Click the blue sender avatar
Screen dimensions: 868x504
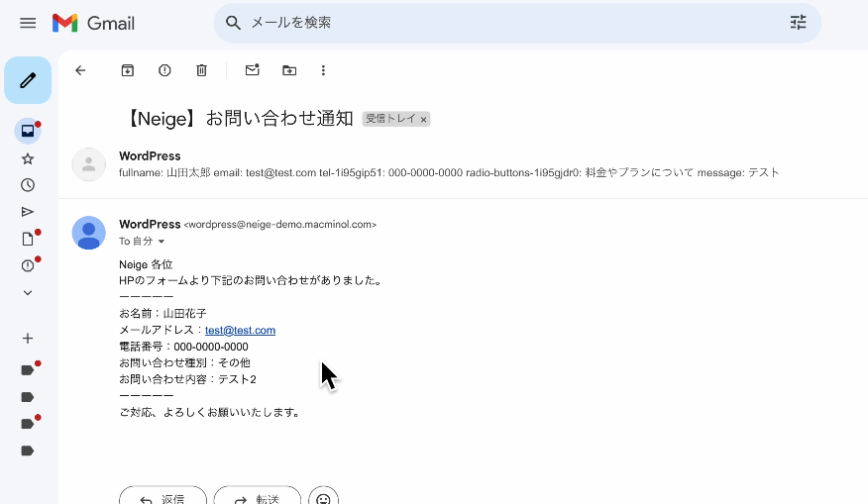[88, 233]
